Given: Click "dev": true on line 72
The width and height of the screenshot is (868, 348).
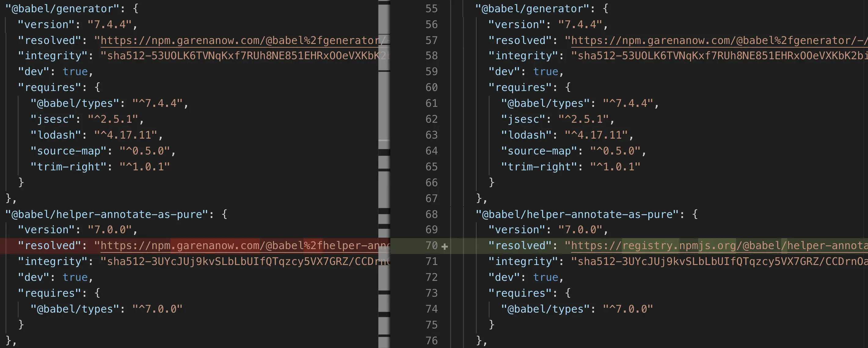Looking at the screenshot, I should click(x=523, y=277).
